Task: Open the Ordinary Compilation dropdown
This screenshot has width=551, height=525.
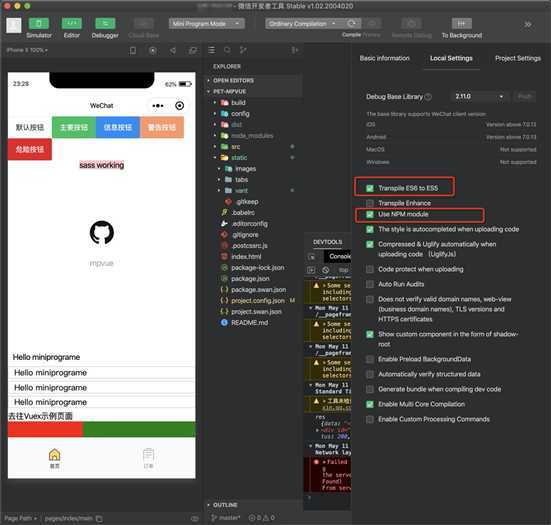Action: click(303, 24)
